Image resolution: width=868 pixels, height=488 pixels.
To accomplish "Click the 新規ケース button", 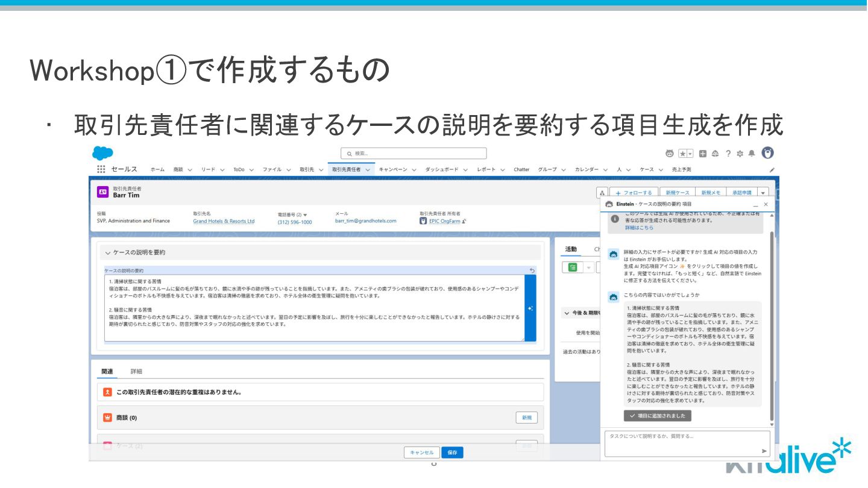I will click(x=677, y=193).
